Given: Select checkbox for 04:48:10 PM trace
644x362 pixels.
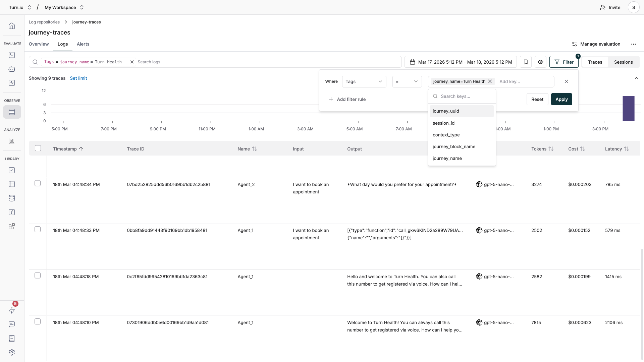Looking at the screenshot, I should [38, 321].
